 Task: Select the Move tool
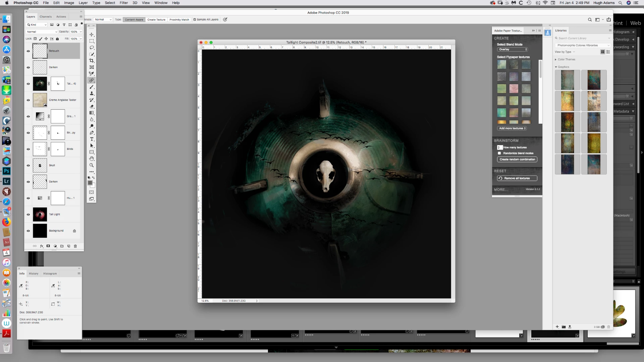point(91,35)
